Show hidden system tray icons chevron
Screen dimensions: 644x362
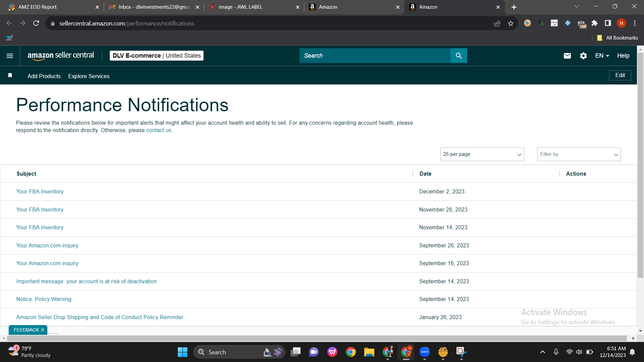(542, 352)
